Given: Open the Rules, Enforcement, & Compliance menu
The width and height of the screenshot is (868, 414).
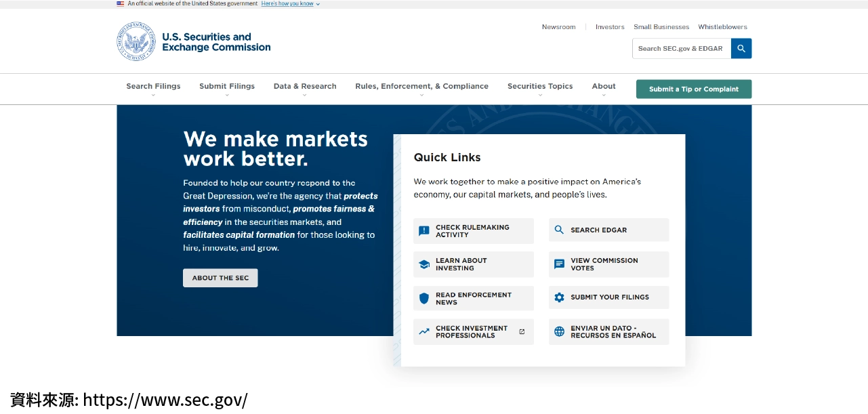Looking at the screenshot, I should click(421, 87).
